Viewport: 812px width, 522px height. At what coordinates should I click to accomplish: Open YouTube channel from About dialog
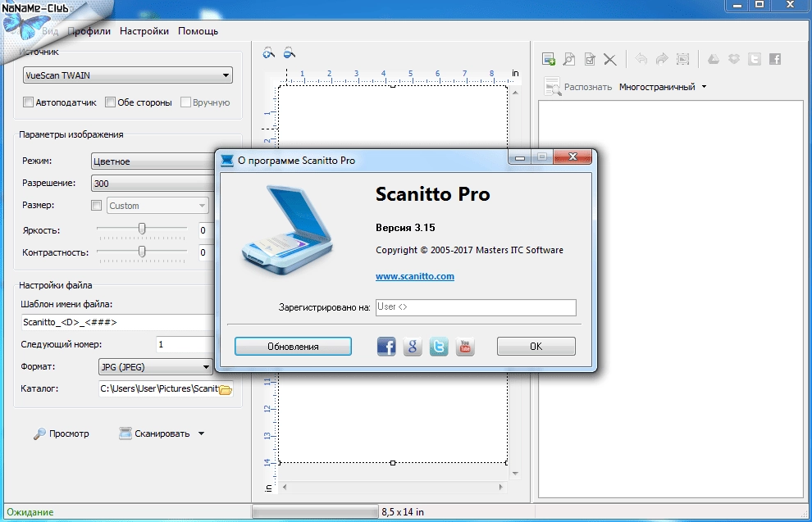pos(465,346)
